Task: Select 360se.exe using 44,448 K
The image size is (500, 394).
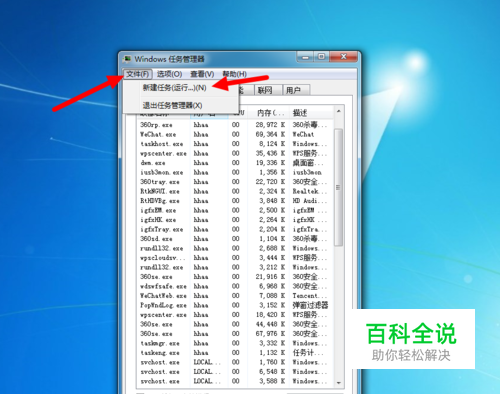Action: [156, 324]
